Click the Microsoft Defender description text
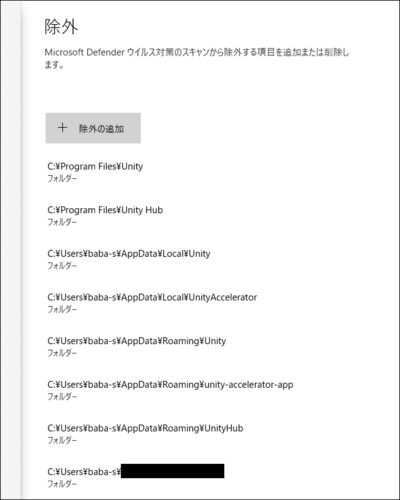 tap(197, 58)
